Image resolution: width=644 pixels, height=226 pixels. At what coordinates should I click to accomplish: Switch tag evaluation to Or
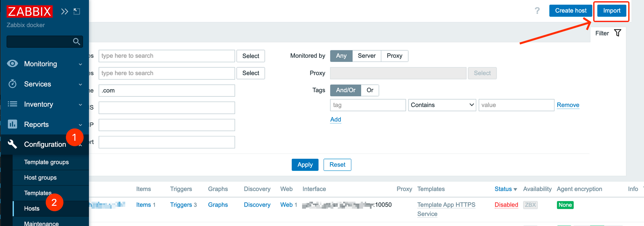pyautogui.click(x=370, y=90)
